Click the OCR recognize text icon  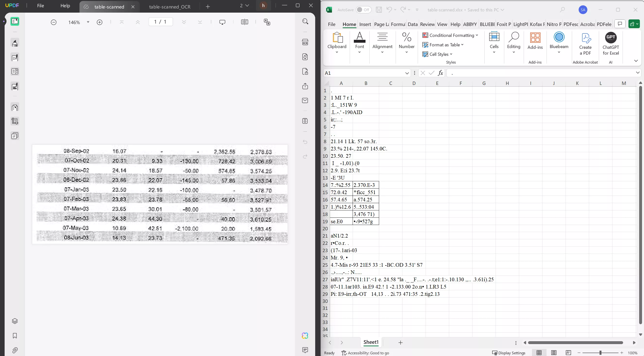click(x=305, y=42)
